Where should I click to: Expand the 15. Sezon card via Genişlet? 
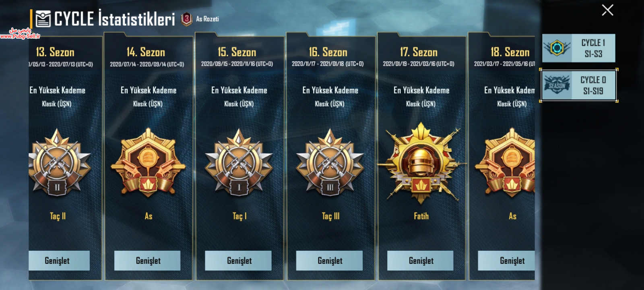pyautogui.click(x=238, y=261)
